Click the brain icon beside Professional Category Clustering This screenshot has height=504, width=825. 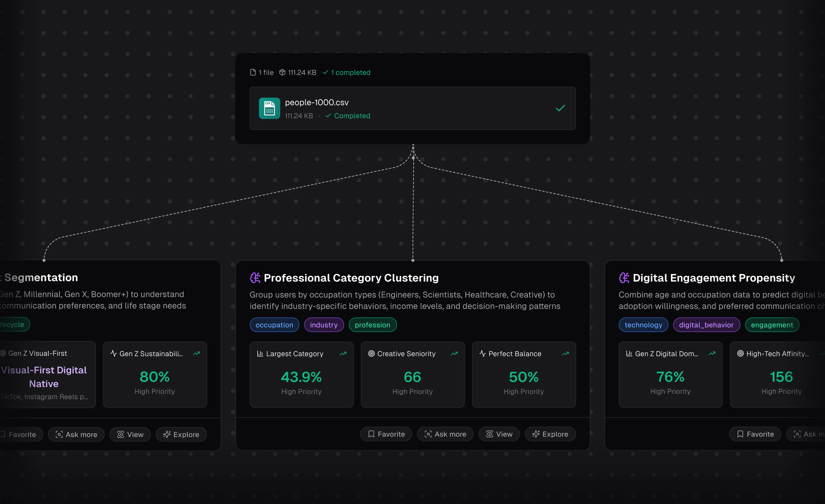point(255,278)
